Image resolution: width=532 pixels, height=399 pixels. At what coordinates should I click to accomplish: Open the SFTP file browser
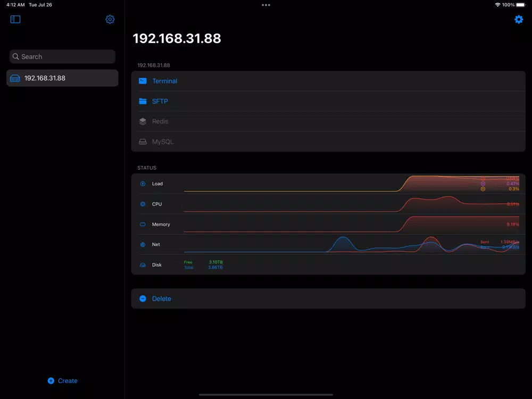coord(328,101)
